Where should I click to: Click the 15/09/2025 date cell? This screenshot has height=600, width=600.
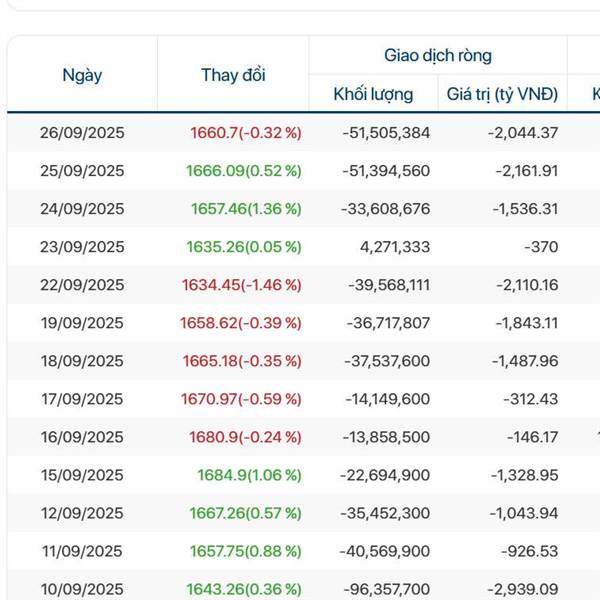pyautogui.click(x=82, y=475)
